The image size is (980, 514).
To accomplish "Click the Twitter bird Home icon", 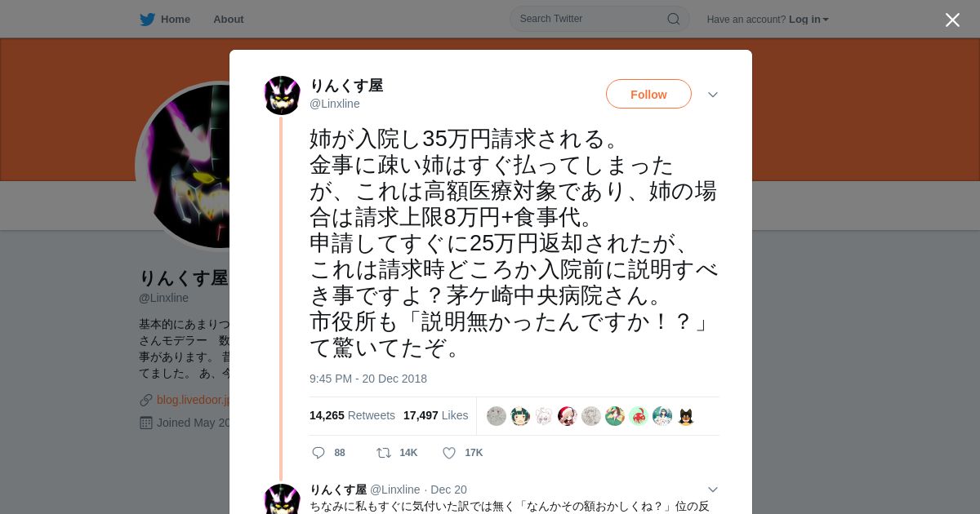I will [147, 20].
